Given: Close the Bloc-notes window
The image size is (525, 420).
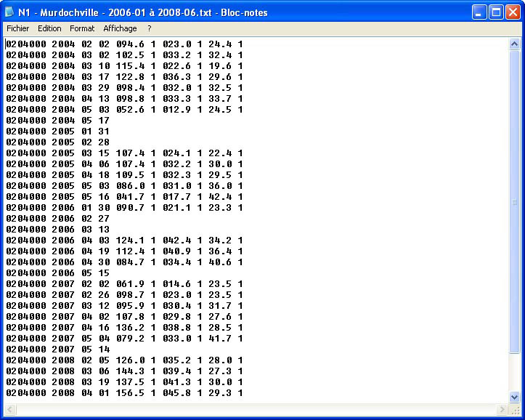Looking at the screenshot, I should click(x=513, y=12).
